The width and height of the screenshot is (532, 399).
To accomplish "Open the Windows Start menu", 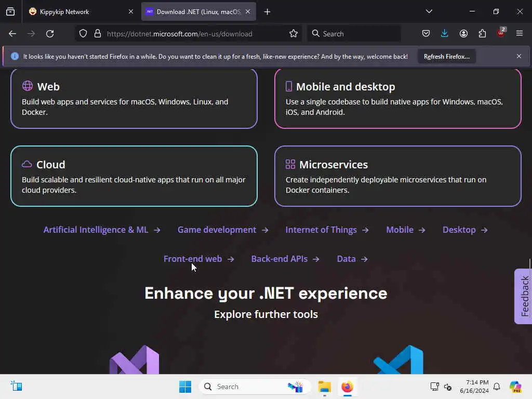I will coord(185,387).
